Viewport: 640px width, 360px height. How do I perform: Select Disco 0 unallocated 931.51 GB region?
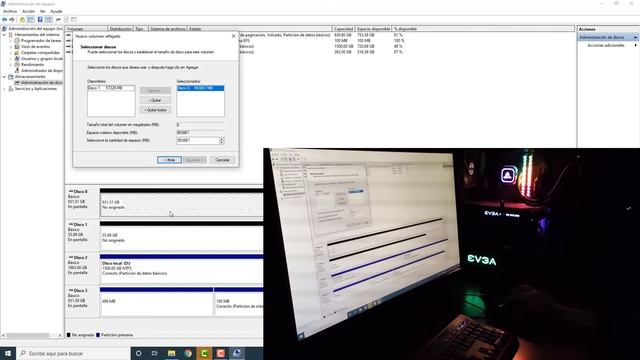click(182, 204)
